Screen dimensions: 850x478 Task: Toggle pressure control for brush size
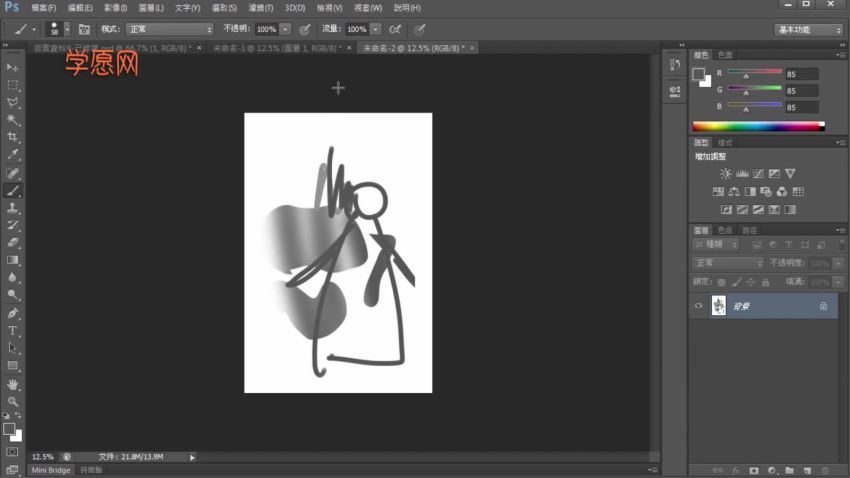pyautogui.click(x=419, y=29)
